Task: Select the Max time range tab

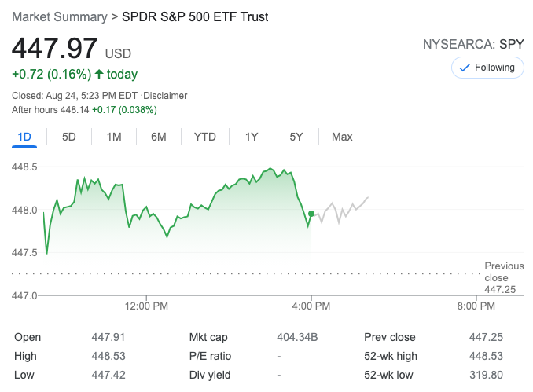Action: pyautogui.click(x=342, y=137)
